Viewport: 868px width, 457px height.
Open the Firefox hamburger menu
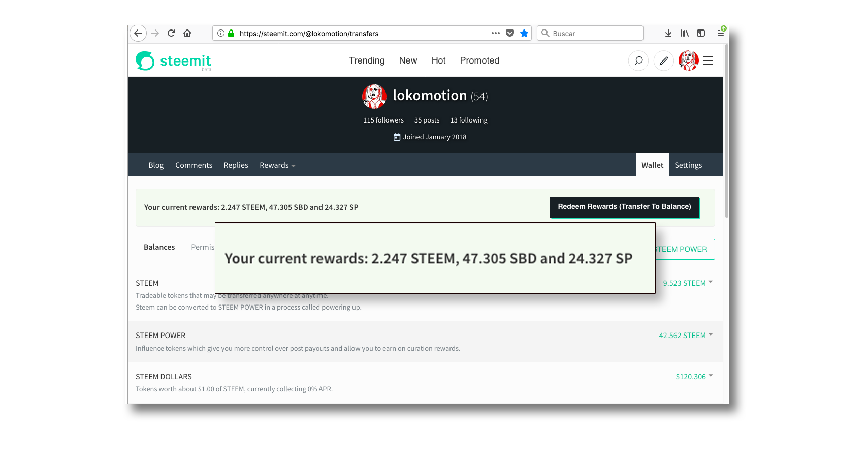click(x=721, y=33)
